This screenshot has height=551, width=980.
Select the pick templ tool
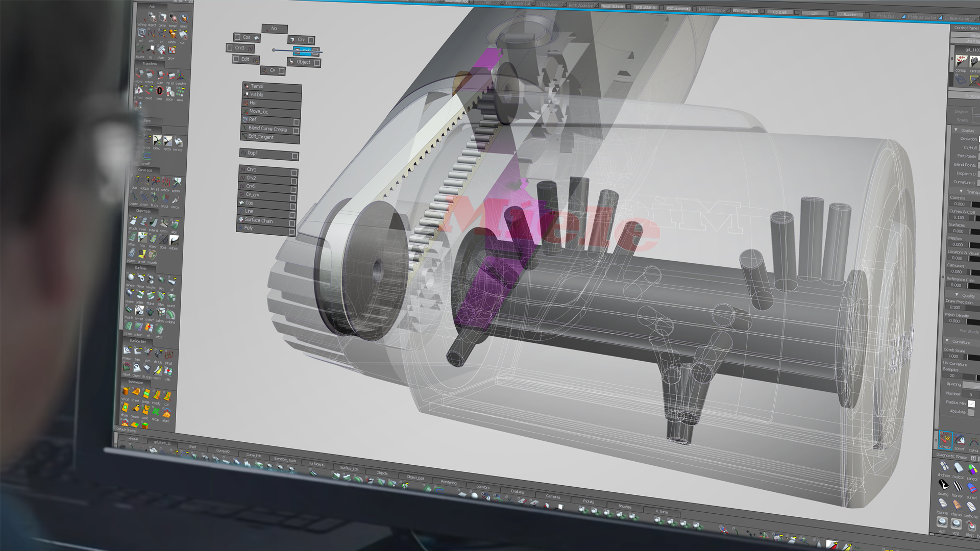click(173, 19)
